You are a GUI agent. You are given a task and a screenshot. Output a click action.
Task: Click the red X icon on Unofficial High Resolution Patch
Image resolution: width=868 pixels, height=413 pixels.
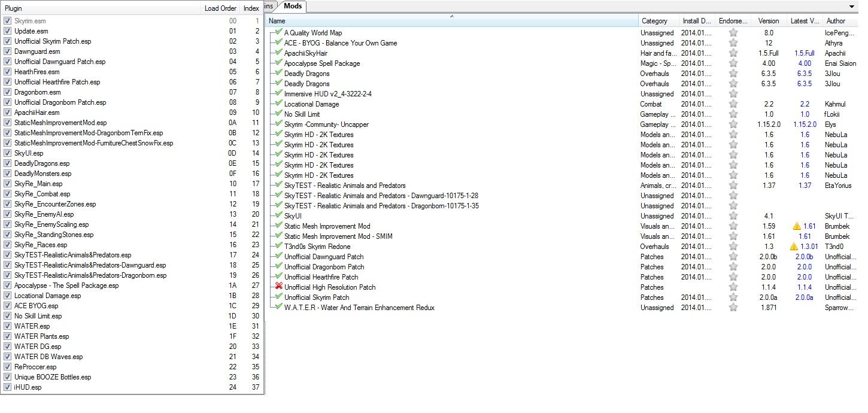[x=278, y=287]
